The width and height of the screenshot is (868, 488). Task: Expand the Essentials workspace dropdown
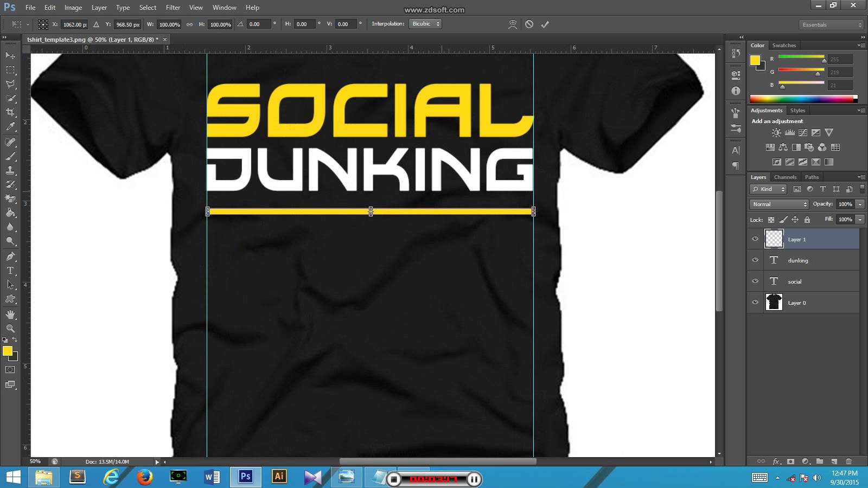tap(831, 25)
